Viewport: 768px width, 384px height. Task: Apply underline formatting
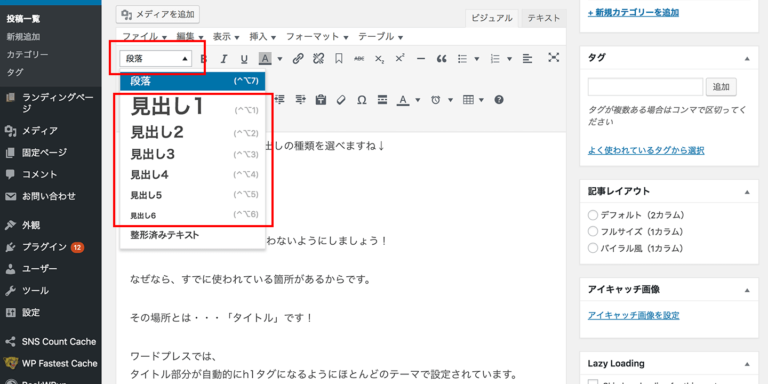(x=244, y=59)
